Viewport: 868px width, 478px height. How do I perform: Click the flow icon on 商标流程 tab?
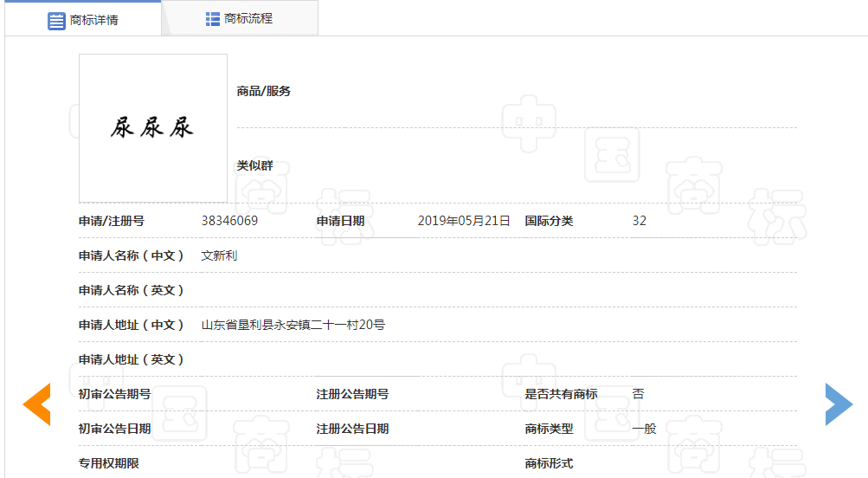click(213, 18)
